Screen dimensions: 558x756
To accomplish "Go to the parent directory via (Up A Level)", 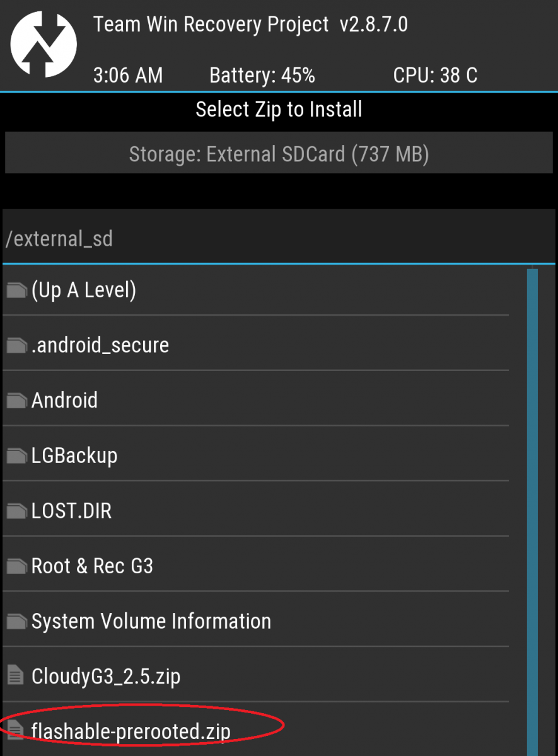I will 255,290.
